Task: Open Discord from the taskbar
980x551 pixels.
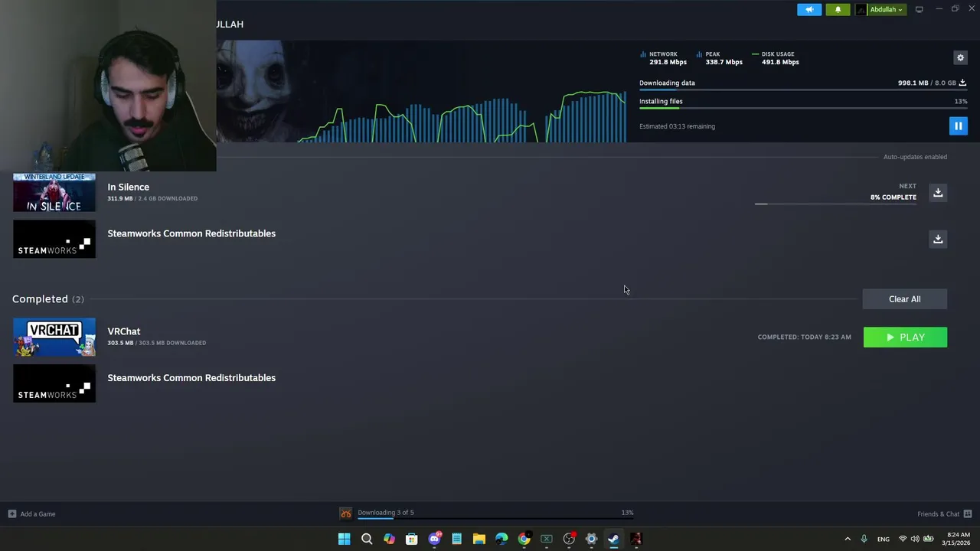Action: point(434,539)
